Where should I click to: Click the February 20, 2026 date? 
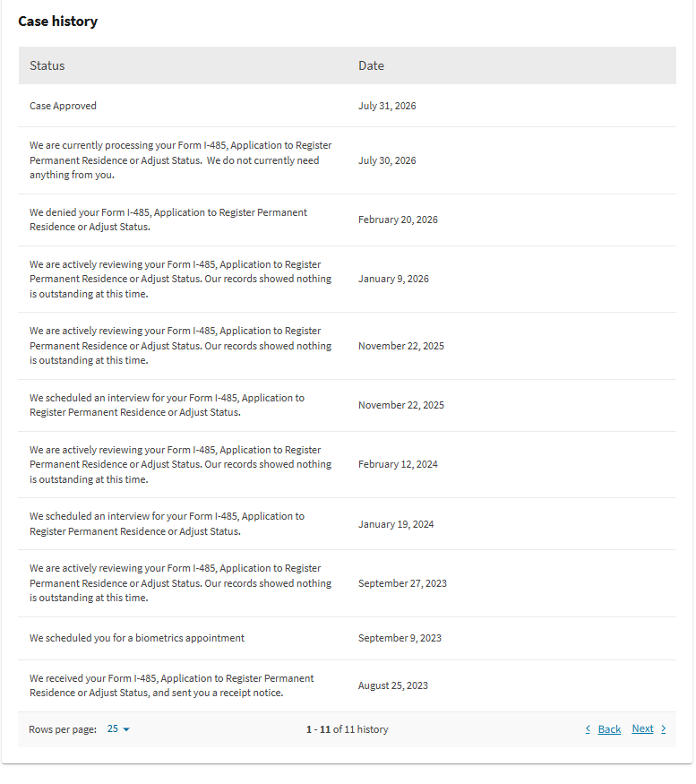pyautogui.click(x=398, y=220)
